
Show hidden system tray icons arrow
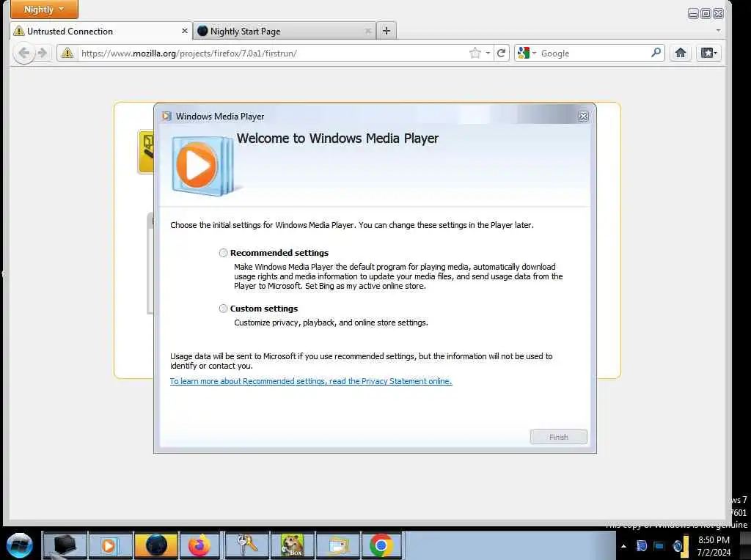(x=623, y=545)
